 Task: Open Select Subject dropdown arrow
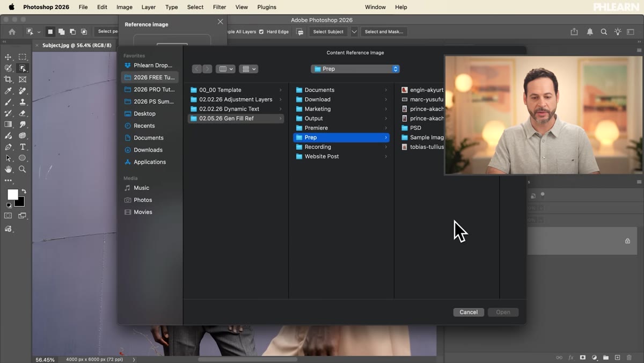pos(354,32)
